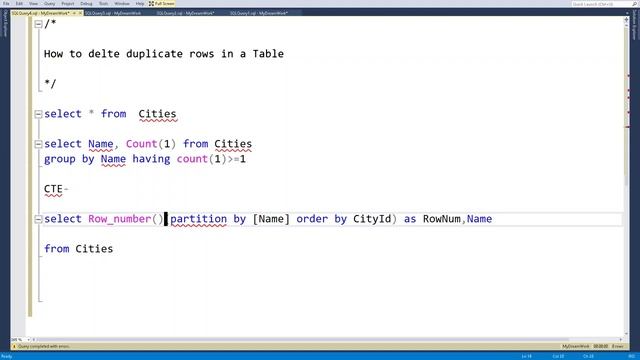Open the Help menu
This screenshot has width=640, height=360.
tap(140, 4)
